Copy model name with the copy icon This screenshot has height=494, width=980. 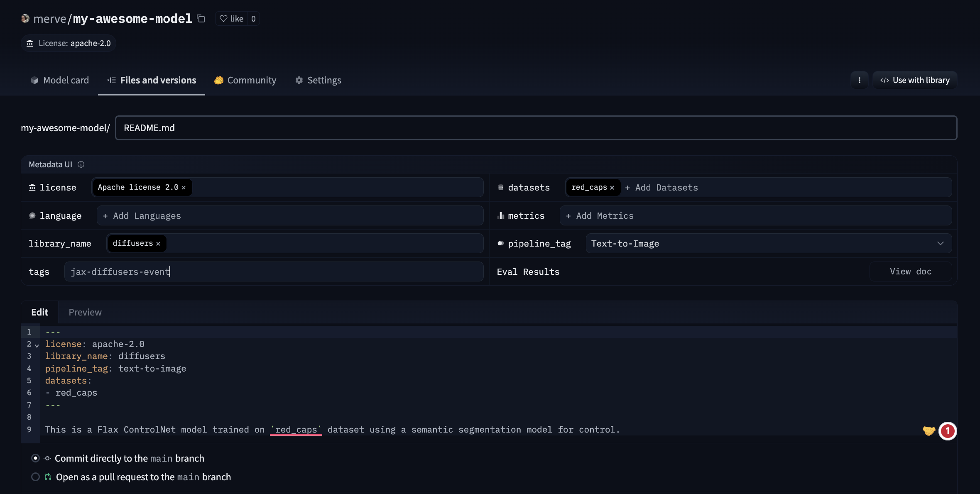click(201, 19)
